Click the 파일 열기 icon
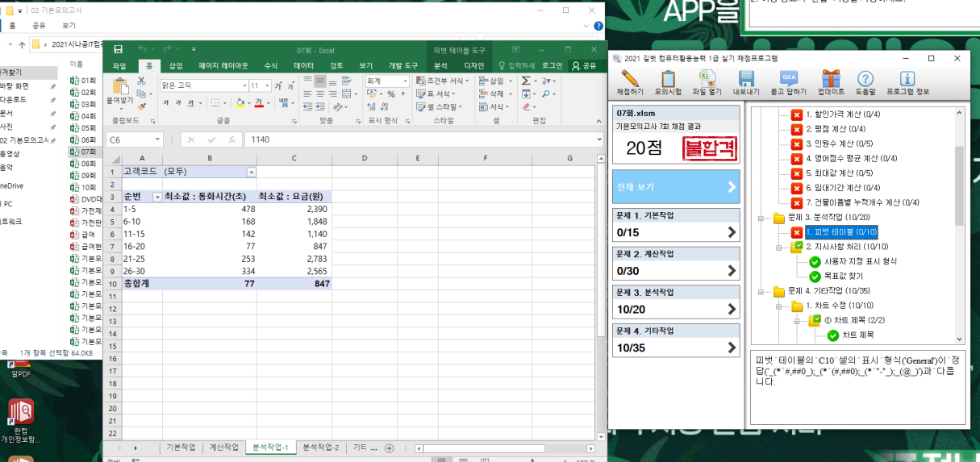 [x=707, y=79]
